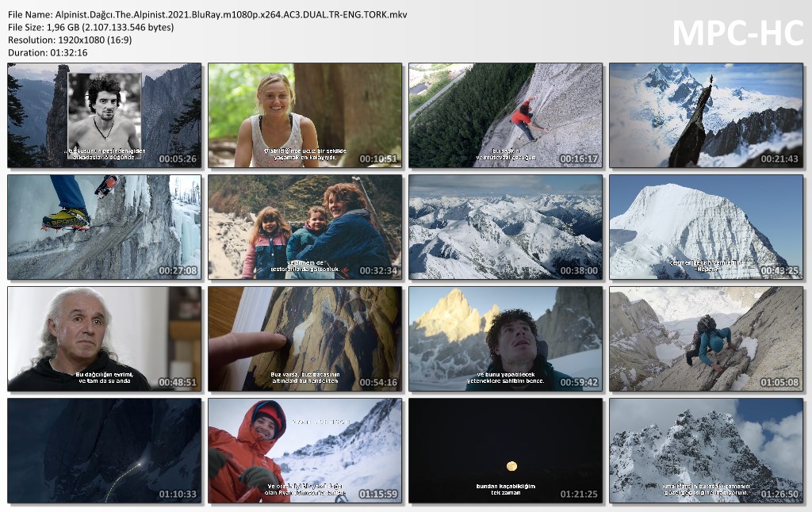Click the Resolution 1920x1080 (16:9) line
The height and width of the screenshot is (512, 812).
coord(70,40)
